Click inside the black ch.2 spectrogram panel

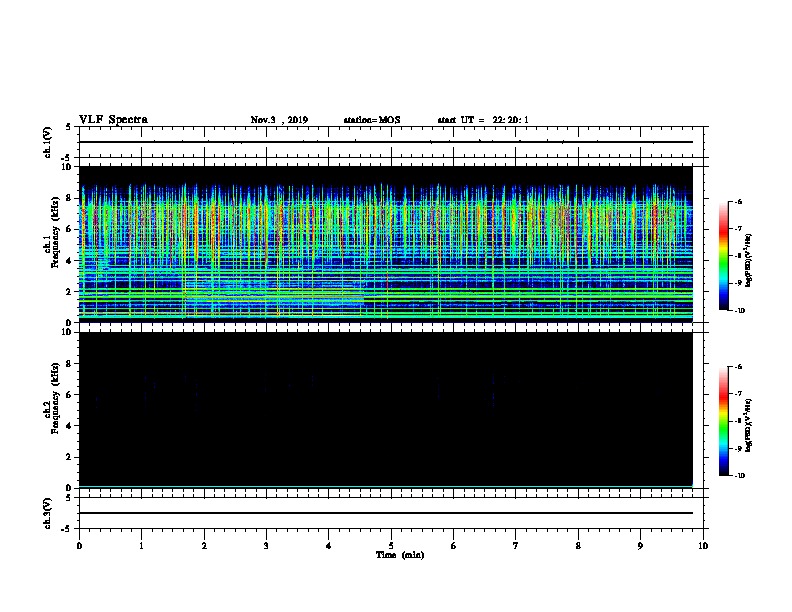386,410
